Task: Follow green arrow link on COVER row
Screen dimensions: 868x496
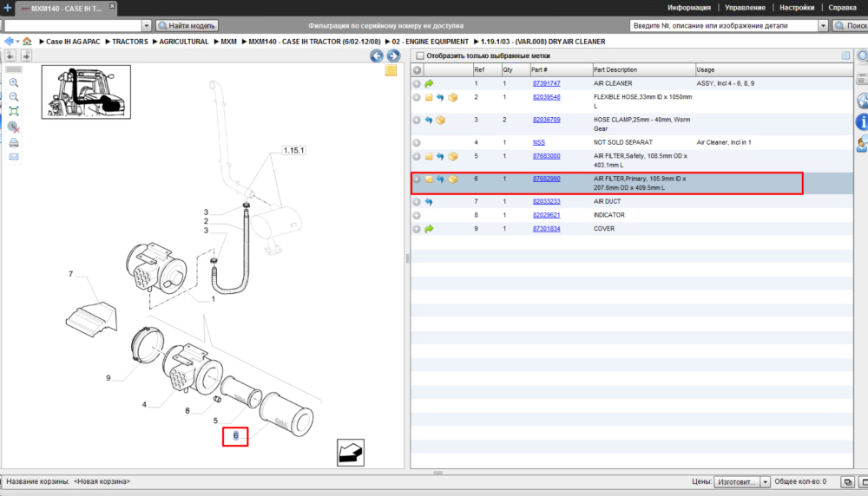Action: tap(429, 229)
